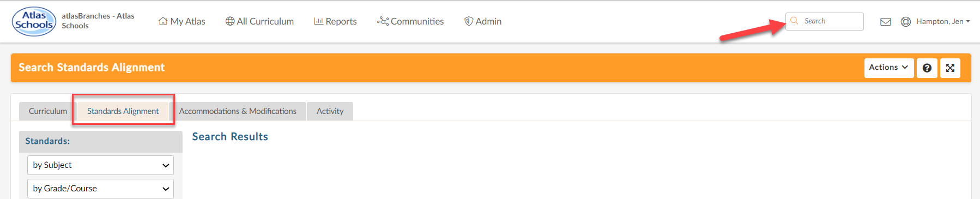Click the Communities network icon
980x199 pixels.
point(383,21)
